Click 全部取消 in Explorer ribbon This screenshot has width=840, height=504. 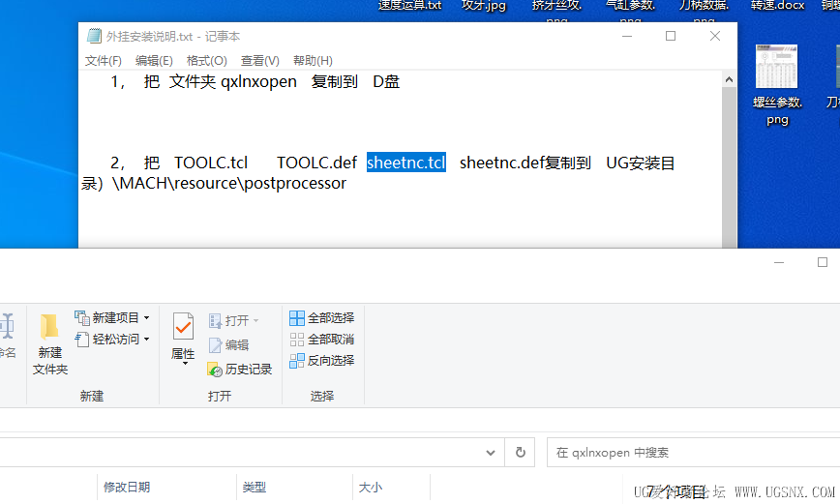[321, 339]
